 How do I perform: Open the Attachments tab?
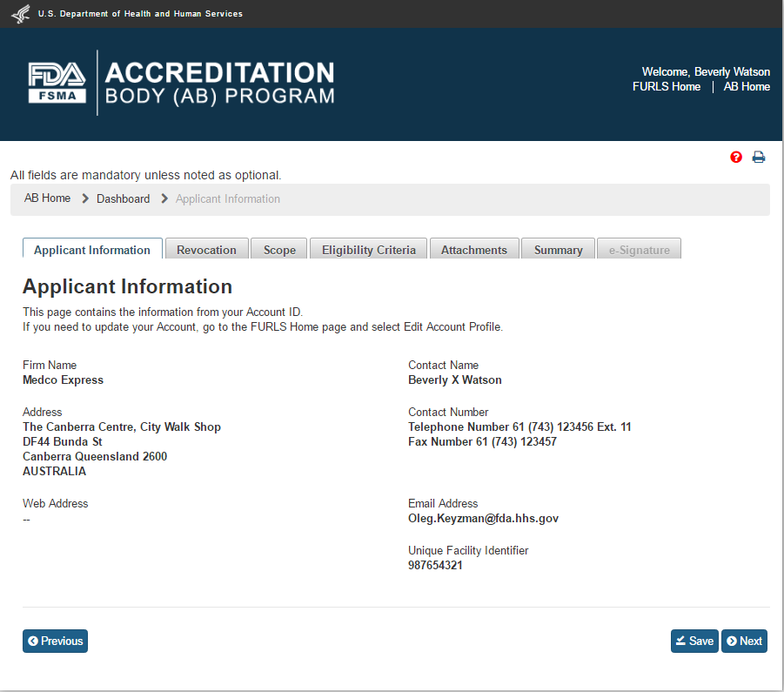click(473, 250)
